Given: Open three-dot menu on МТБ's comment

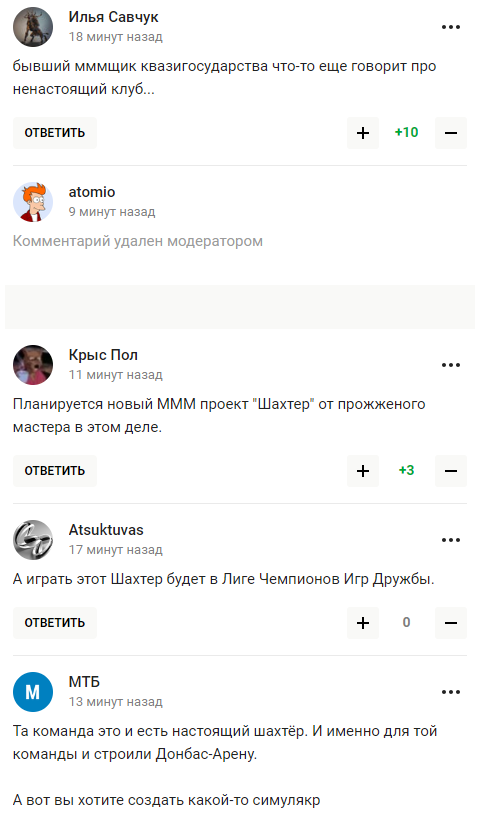Looking at the screenshot, I should [x=450, y=692].
